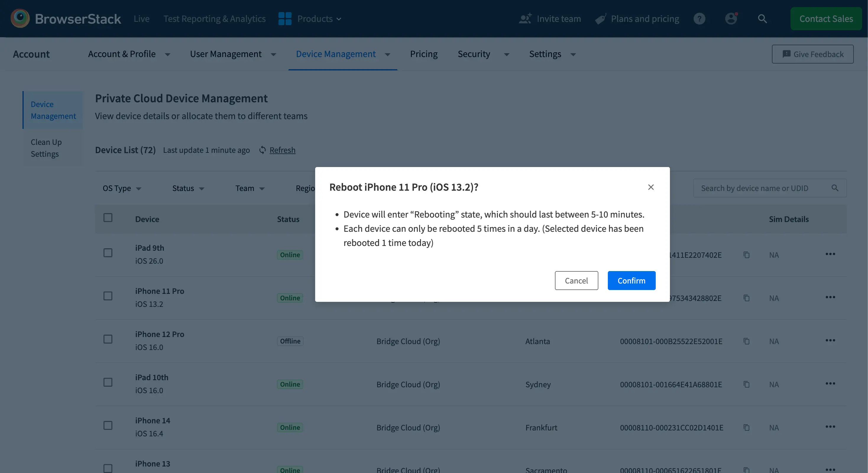Screen dimensions: 868x473
Task: Copy the iPhone 12 Pro UDID
Action: click(x=746, y=341)
